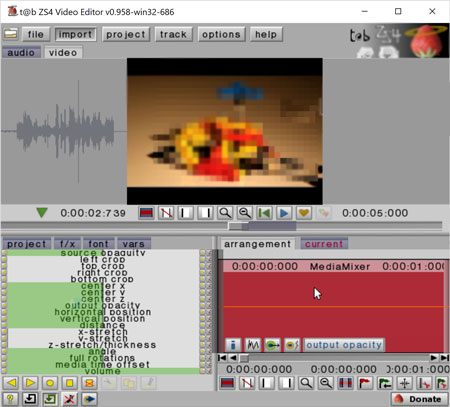The height and width of the screenshot is (407, 450).
Task: Jump arrangement scroll to beginning
Action: point(222,358)
